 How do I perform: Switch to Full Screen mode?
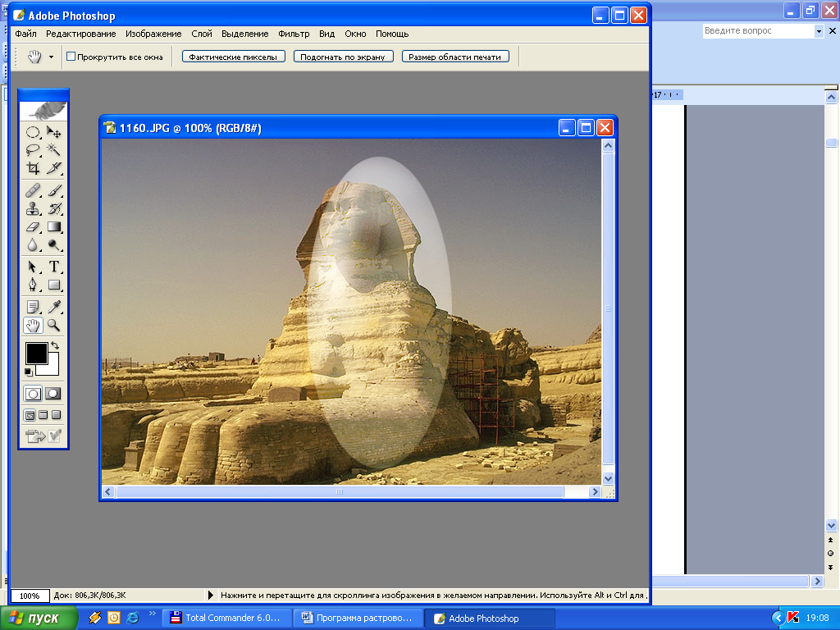pos(57,415)
